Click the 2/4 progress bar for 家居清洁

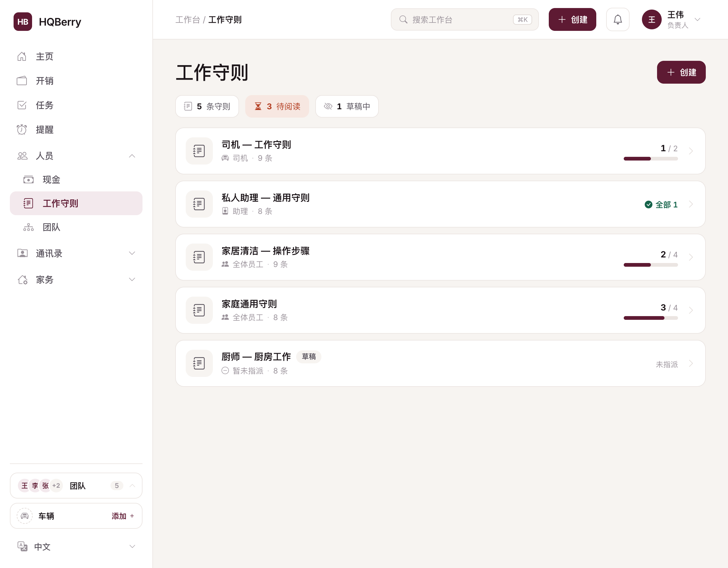(650, 265)
